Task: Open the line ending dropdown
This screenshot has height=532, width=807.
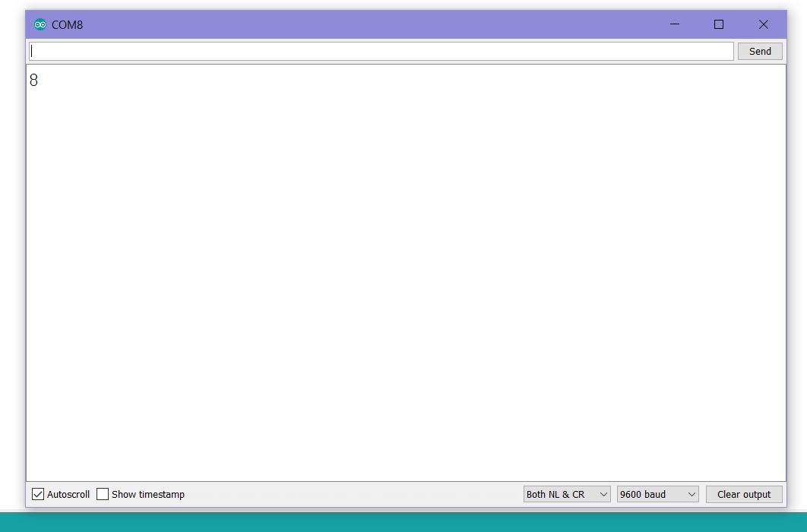Action: point(565,494)
